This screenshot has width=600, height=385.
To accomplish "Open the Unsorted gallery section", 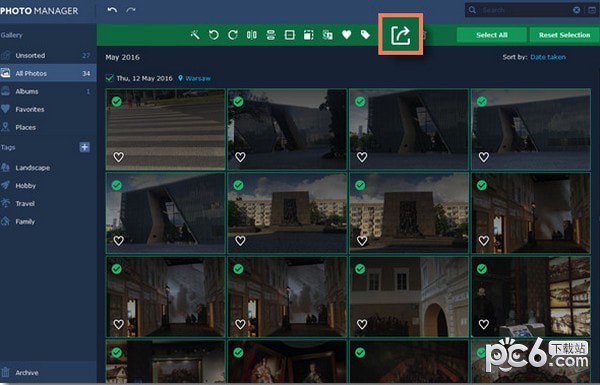I will pyautogui.click(x=48, y=55).
